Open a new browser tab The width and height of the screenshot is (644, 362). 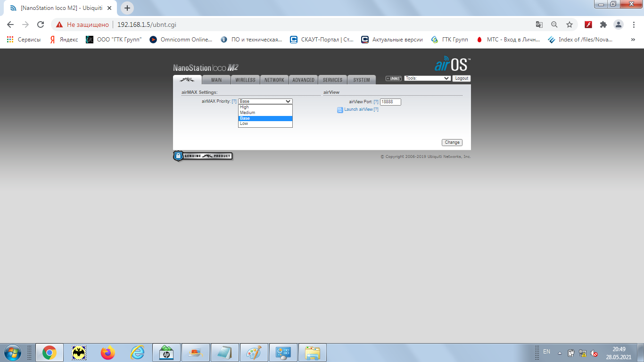click(x=127, y=8)
